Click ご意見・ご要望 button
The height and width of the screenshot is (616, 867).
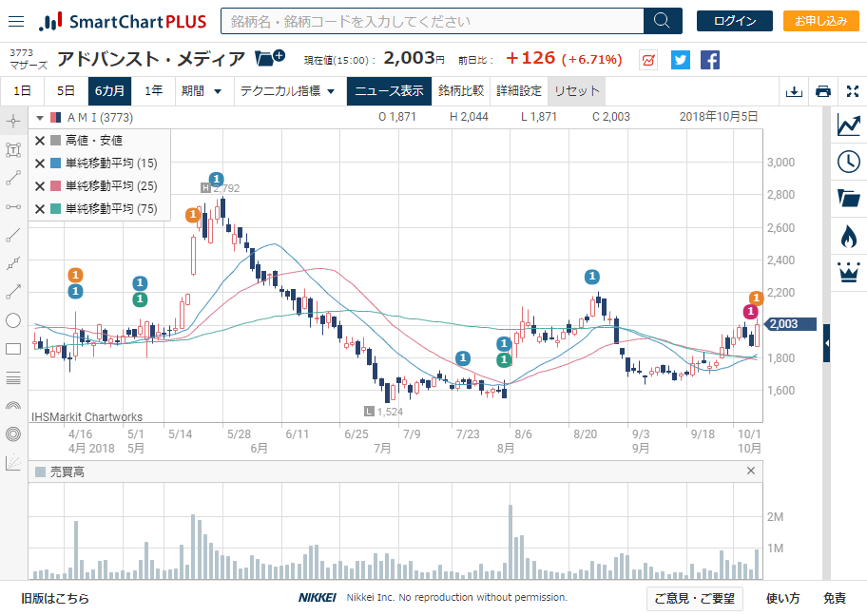tap(695, 598)
